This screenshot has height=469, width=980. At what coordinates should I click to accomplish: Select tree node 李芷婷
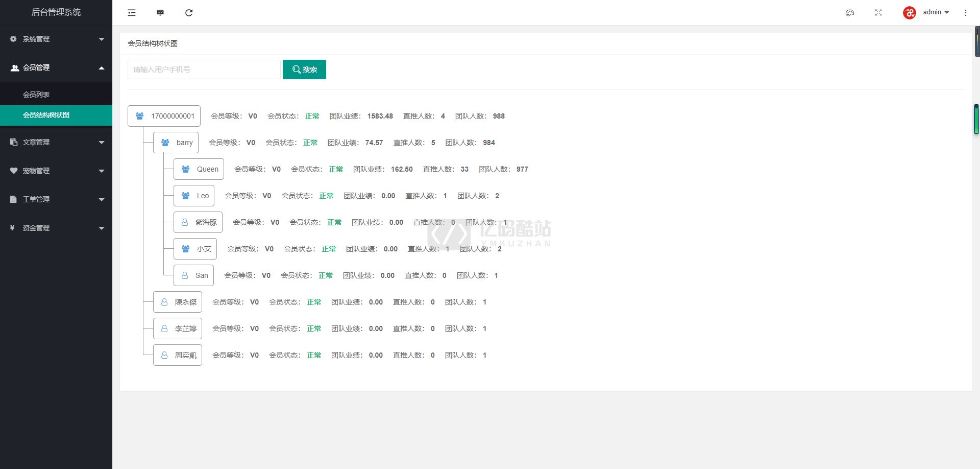tap(178, 329)
